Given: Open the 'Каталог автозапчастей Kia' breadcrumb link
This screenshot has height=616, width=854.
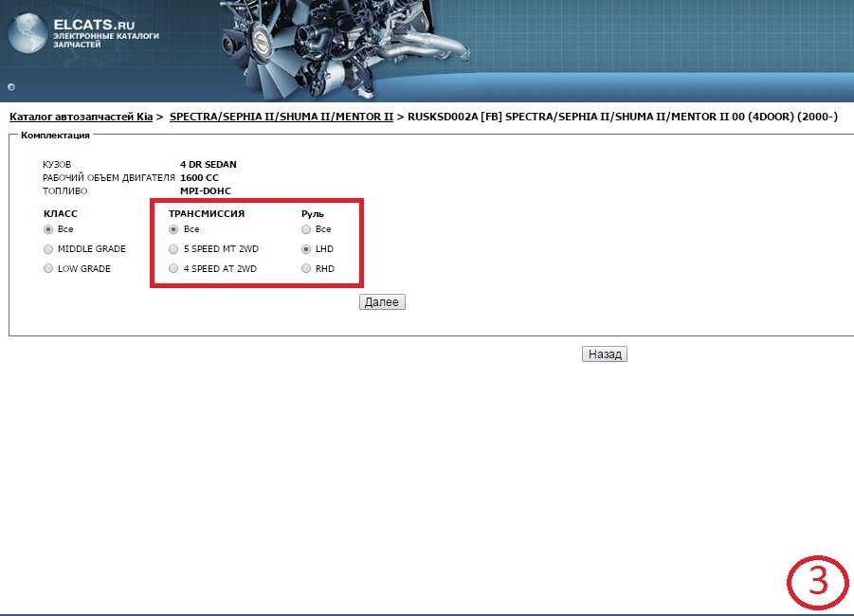Looking at the screenshot, I should pos(82,117).
